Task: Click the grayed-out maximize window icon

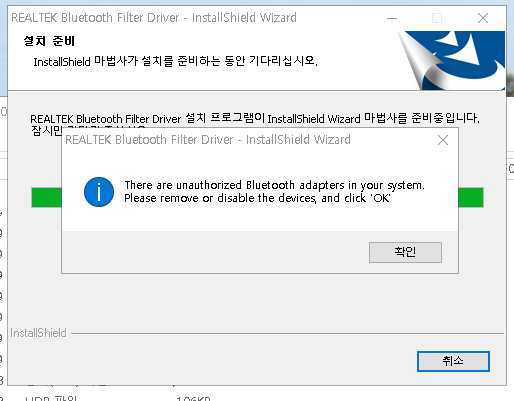Action: [437, 18]
